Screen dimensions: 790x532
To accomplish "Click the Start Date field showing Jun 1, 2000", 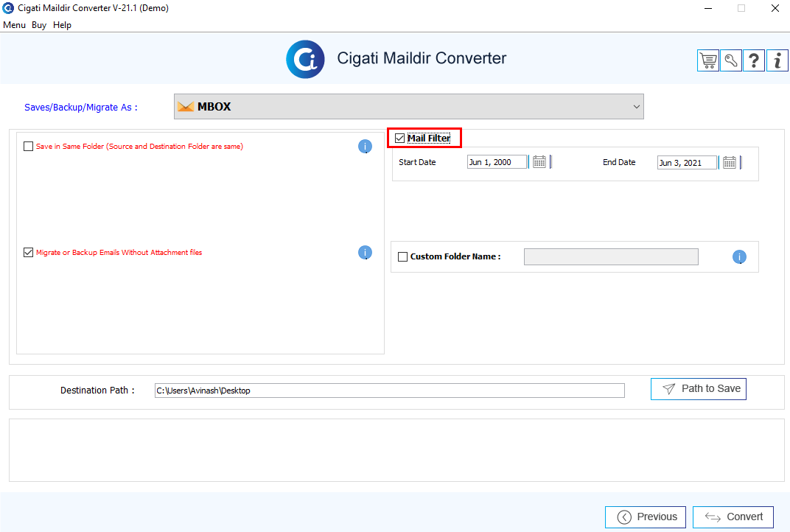I will (x=497, y=162).
